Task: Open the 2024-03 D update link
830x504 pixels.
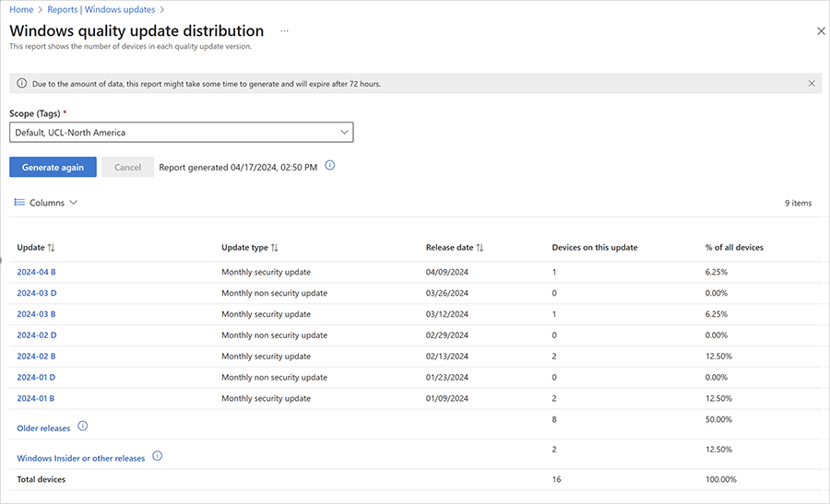Action: tap(37, 293)
